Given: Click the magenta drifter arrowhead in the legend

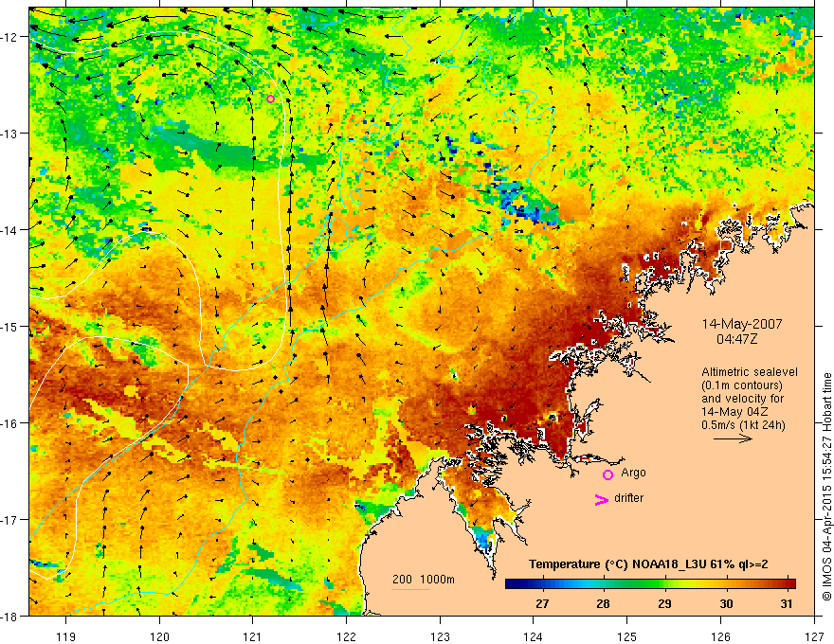Looking at the screenshot, I should tap(601, 499).
